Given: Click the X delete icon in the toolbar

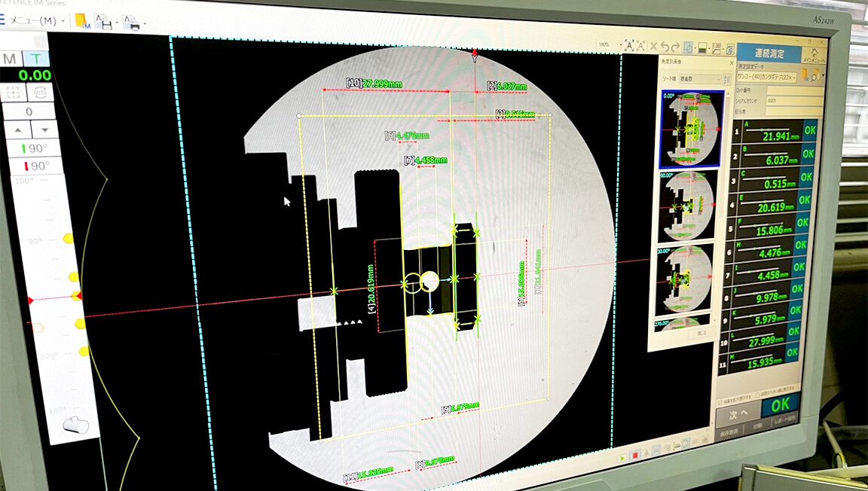Looking at the screenshot, I should tap(653, 47).
